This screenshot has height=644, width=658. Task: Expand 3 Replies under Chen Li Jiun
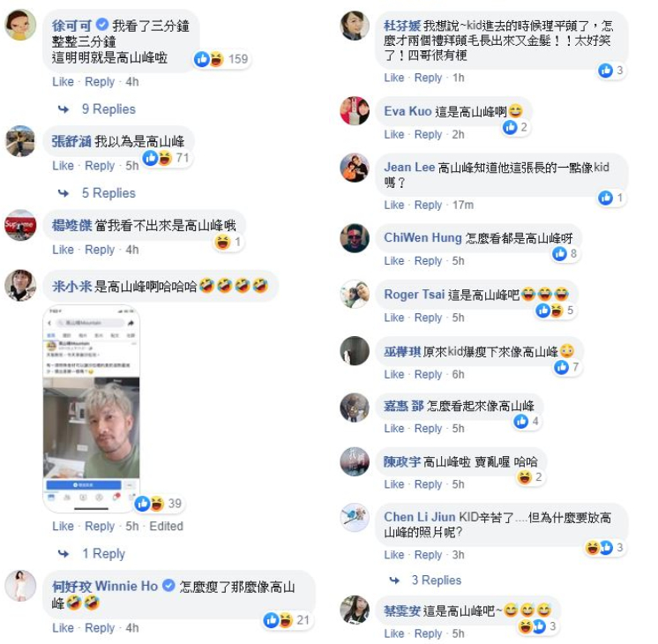click(x=437, y=580)
